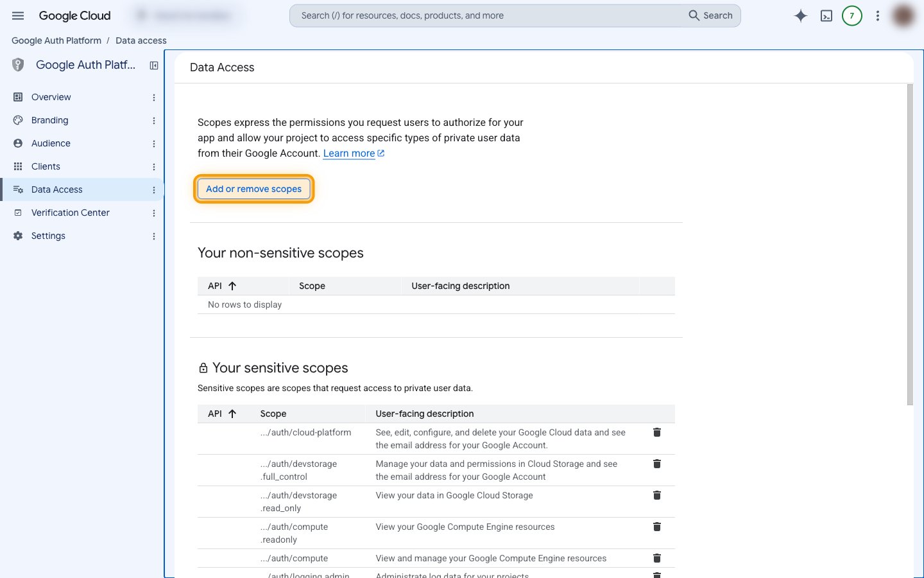Click the Branding palette icon
The width and height of the screenshot is (924, 578).
coord(18,120)
